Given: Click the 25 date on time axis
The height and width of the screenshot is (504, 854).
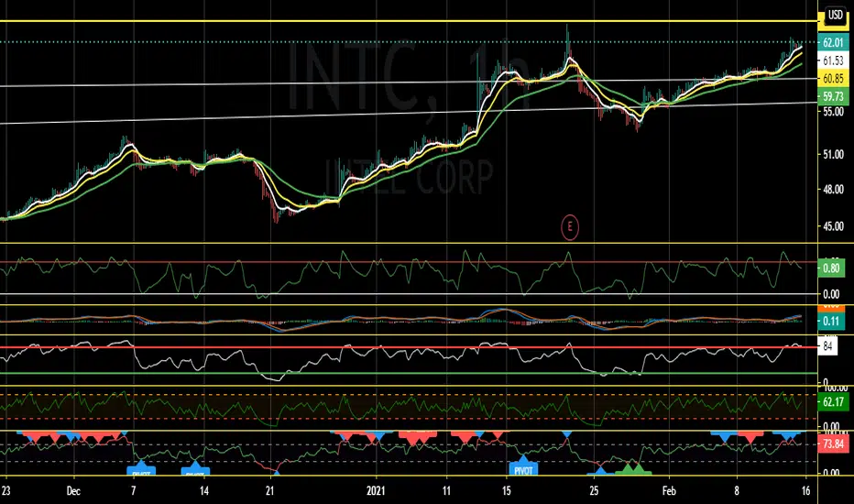Looking at the screenshot, I should click(x=594, y=491).
